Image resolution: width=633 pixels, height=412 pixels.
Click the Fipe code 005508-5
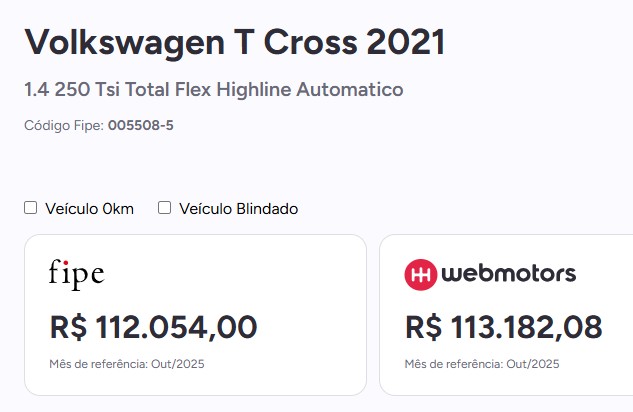click(x=141, y=125)
